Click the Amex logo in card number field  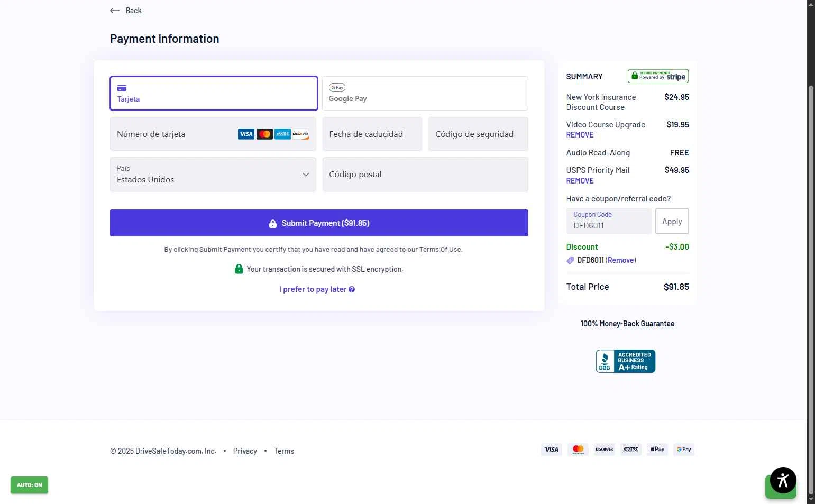point(283,134)
